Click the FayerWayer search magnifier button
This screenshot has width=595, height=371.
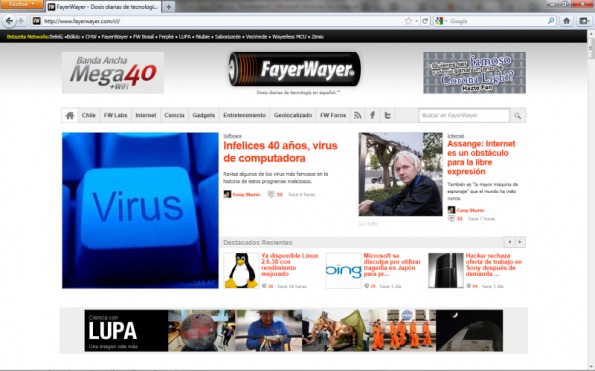[x=518, y=116]
